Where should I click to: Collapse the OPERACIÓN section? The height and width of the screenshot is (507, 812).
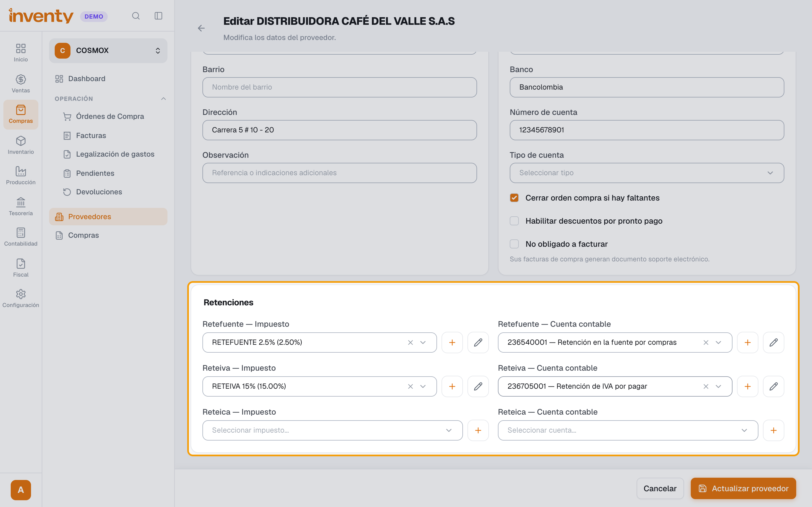164,99
